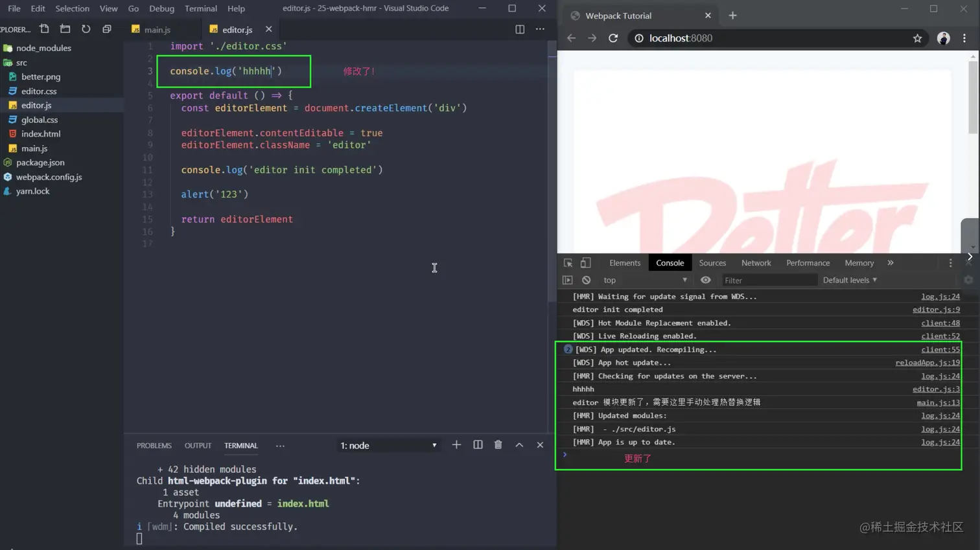
Task: Collapse all folders in Explorer
Action: click(x=107, y=29)
